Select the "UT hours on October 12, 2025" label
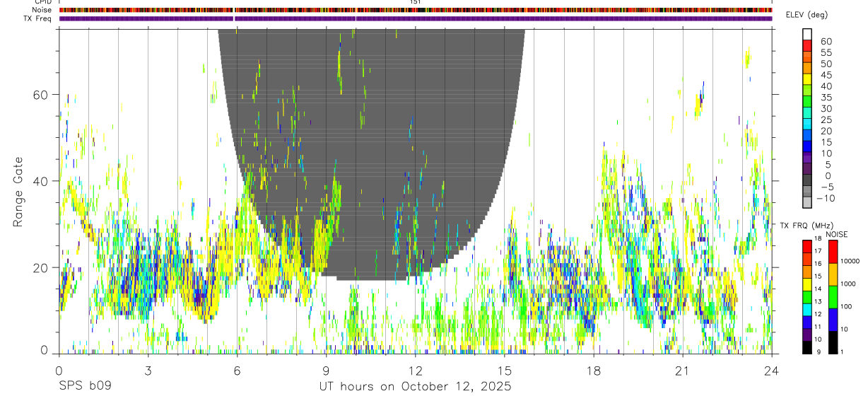This screenshot has width=868, height=401. coord(415,387)
